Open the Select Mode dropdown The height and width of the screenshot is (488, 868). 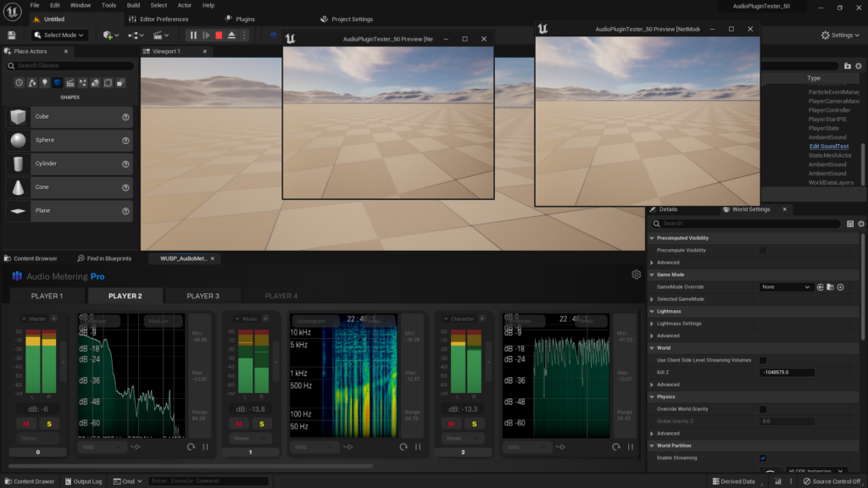59,36
